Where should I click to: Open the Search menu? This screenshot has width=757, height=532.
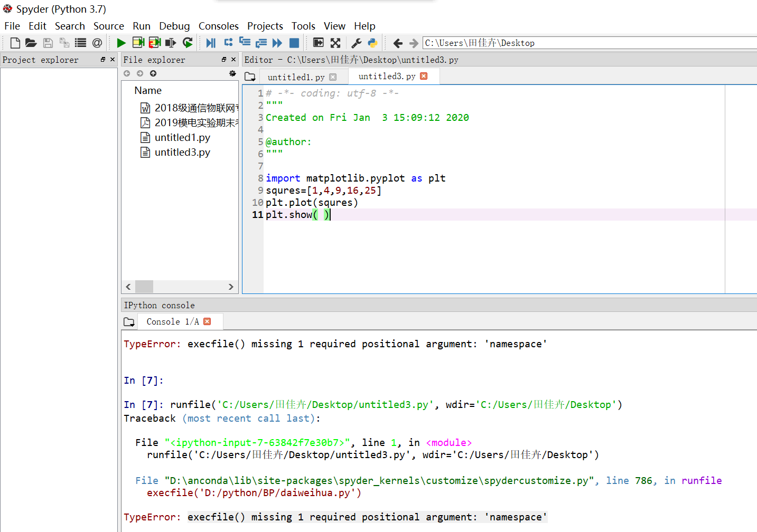pyautogui.click(x=70, y=26)
